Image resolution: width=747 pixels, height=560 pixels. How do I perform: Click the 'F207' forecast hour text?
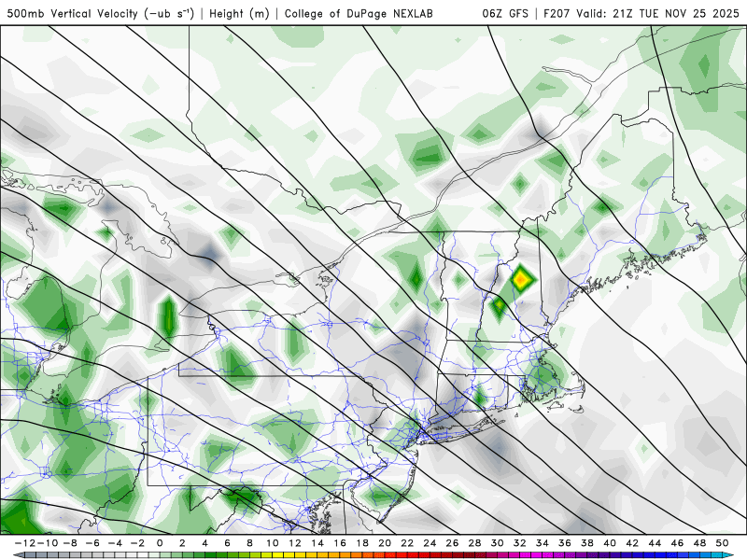click(x=557, y=13)
